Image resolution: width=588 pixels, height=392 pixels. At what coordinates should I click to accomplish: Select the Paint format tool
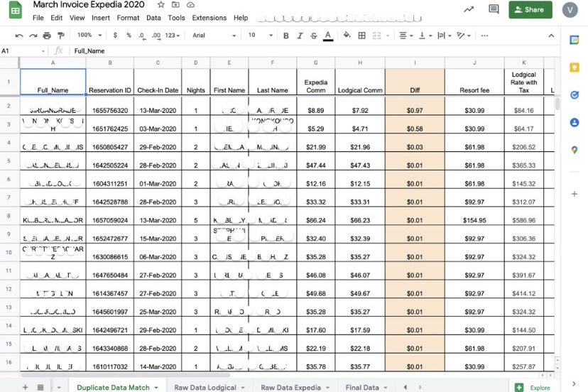61,36
